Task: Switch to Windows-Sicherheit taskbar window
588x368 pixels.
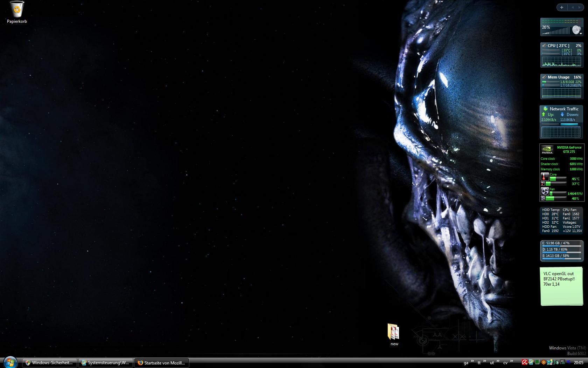Action: (x=50, y=363)
